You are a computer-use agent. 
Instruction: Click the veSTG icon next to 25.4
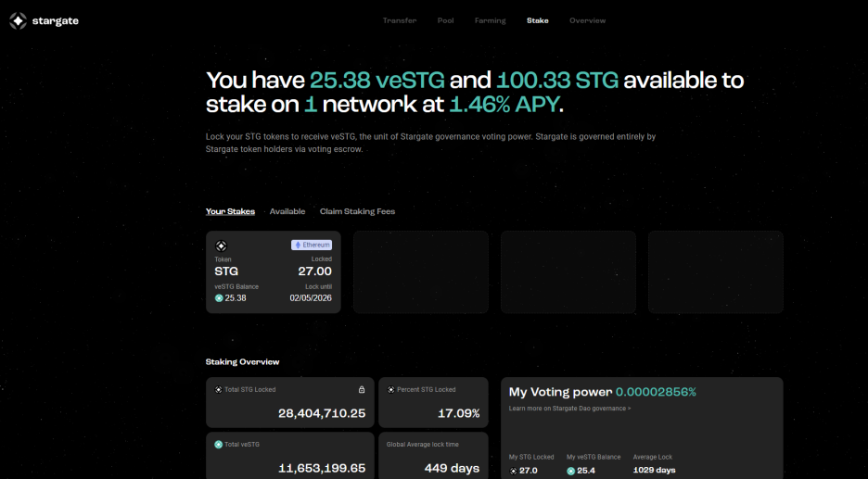[x=570, y=471]
